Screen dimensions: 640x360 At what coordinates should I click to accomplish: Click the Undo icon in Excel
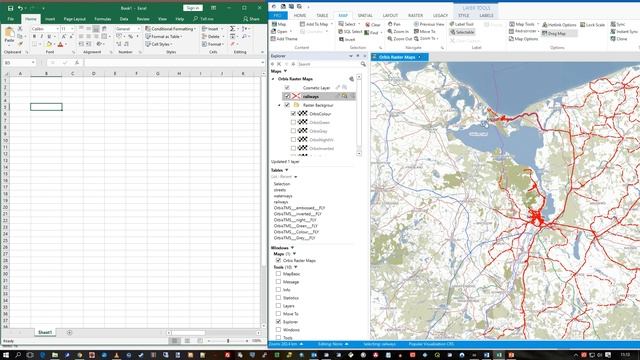tap(20, 8)
